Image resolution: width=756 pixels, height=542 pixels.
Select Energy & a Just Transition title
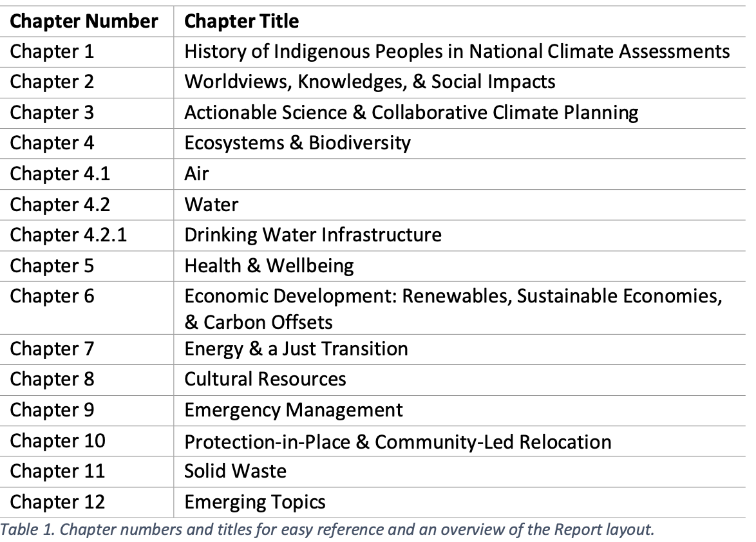[x=296, y=349]
